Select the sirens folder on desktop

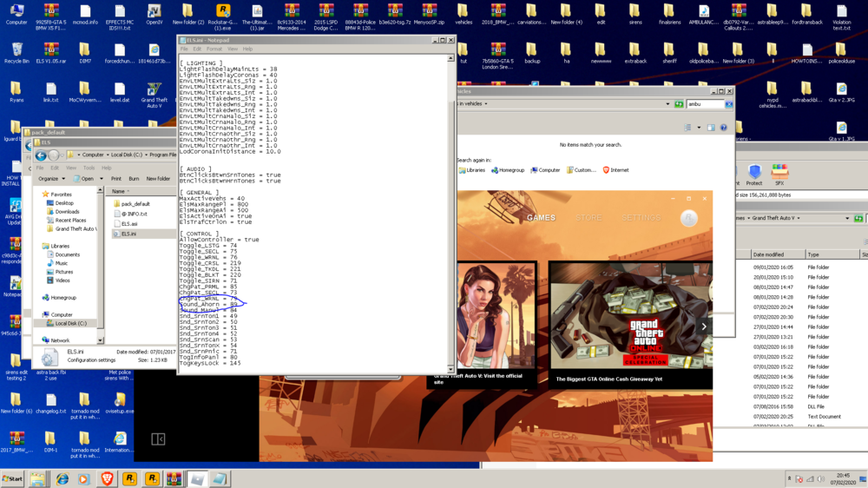point(635,15)
